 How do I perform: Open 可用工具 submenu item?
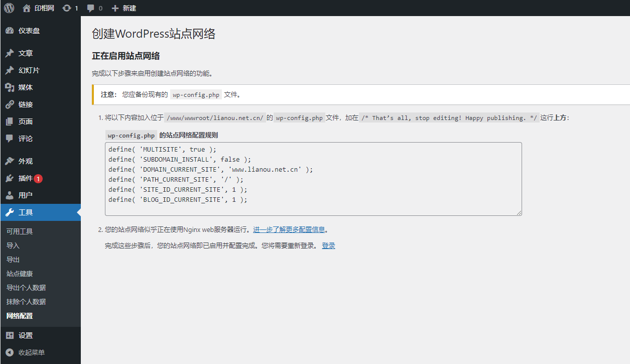tap(20, 231)
